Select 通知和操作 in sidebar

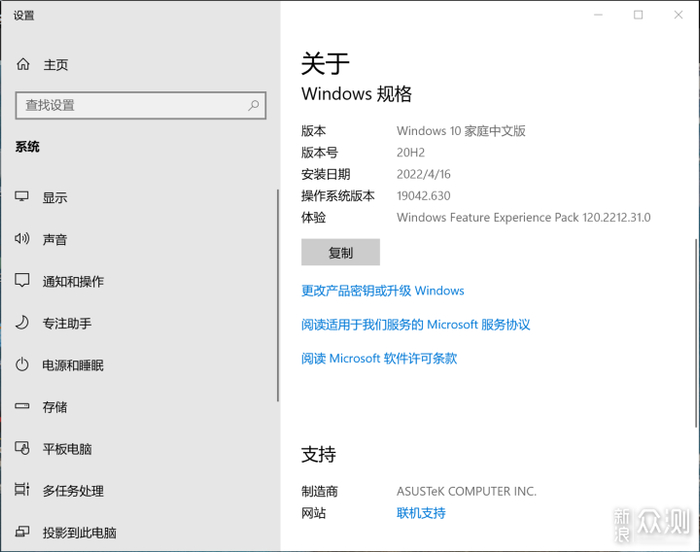pyautogui.click(x=73, y=281)
